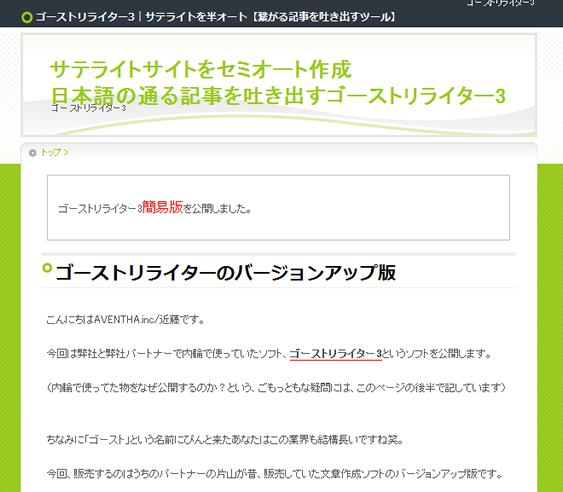Click the greeting line こんにちはAVENTHA.inc/近藤です
Screen dimensions: 563x492
click(126, 319)
